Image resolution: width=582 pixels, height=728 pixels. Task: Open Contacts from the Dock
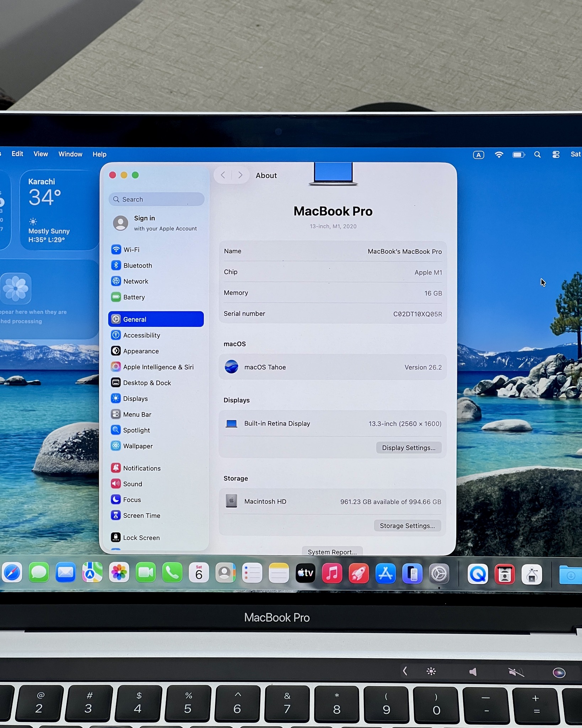(226, 573)
